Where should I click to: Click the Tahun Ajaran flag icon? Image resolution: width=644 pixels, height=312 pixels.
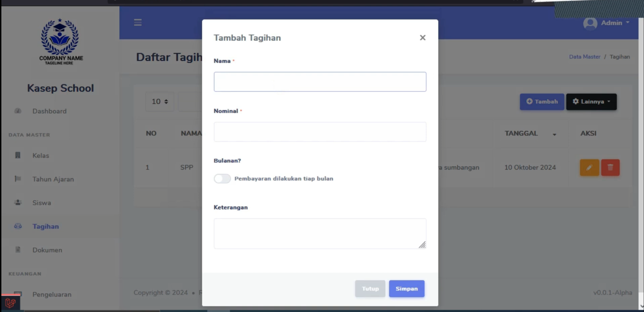pos(18,179)
